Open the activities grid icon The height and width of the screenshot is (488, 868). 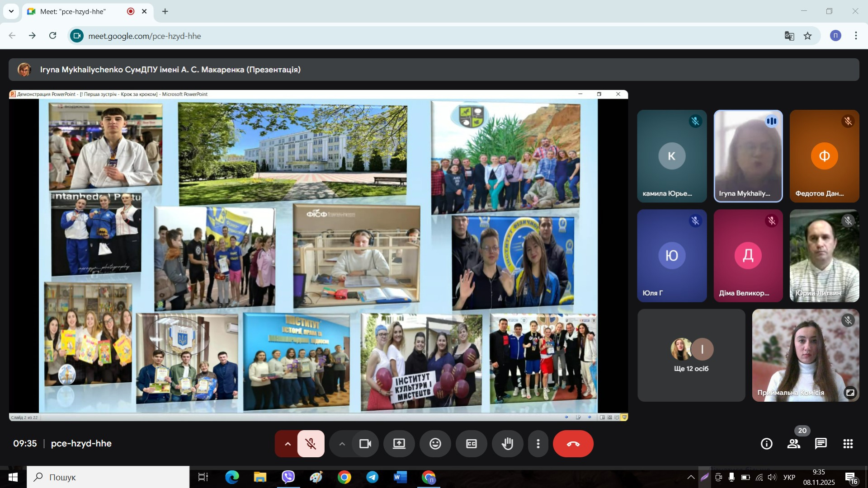(848, 444)
